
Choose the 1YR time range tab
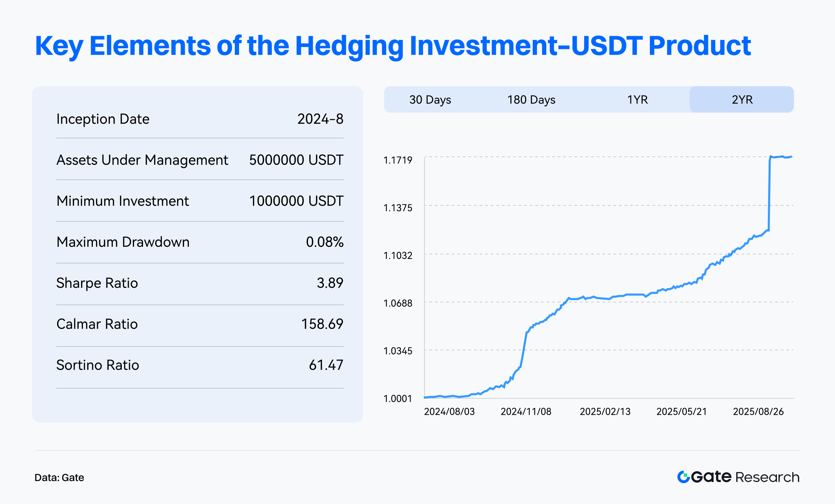tap(637, 100)
